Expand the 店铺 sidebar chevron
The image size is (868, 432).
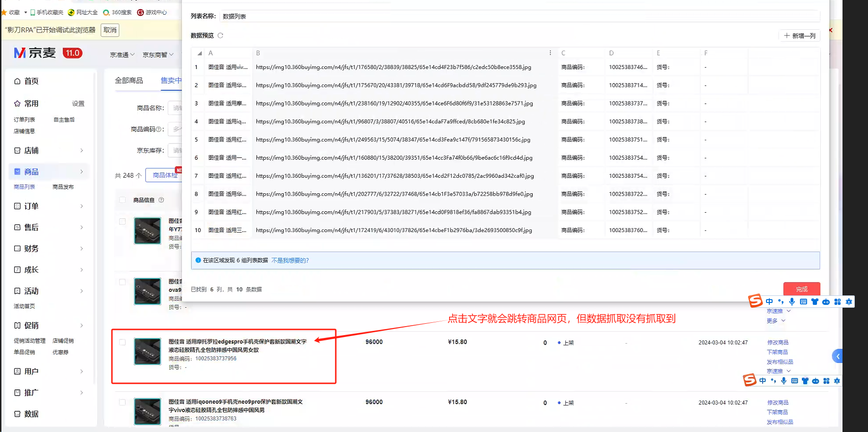82,151
